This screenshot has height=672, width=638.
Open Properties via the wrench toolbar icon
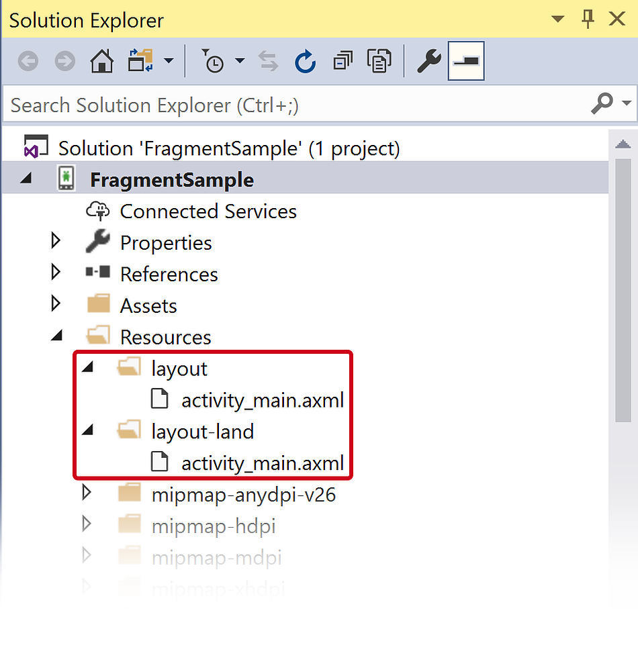[x=428, y=62]
